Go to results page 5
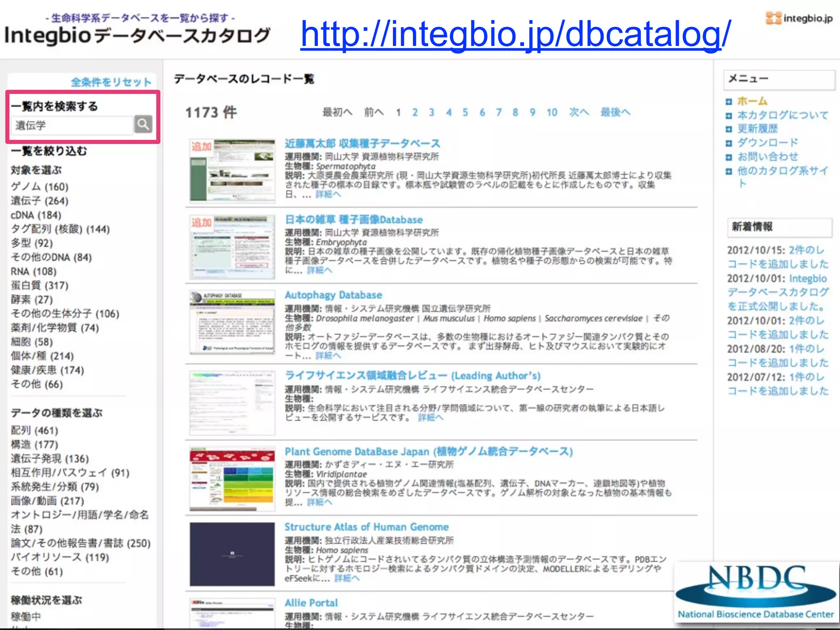 (x=465, y=112)
